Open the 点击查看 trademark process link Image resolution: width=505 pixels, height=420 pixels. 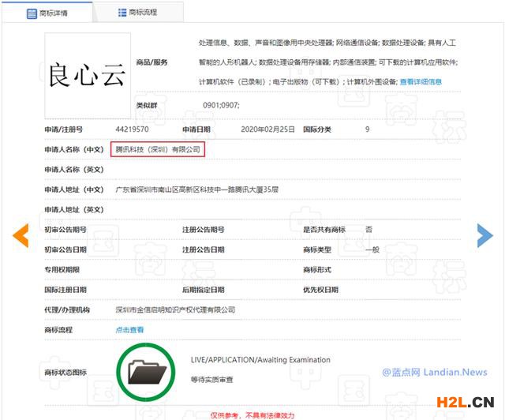pyautogui.click(x=129, y=330)
